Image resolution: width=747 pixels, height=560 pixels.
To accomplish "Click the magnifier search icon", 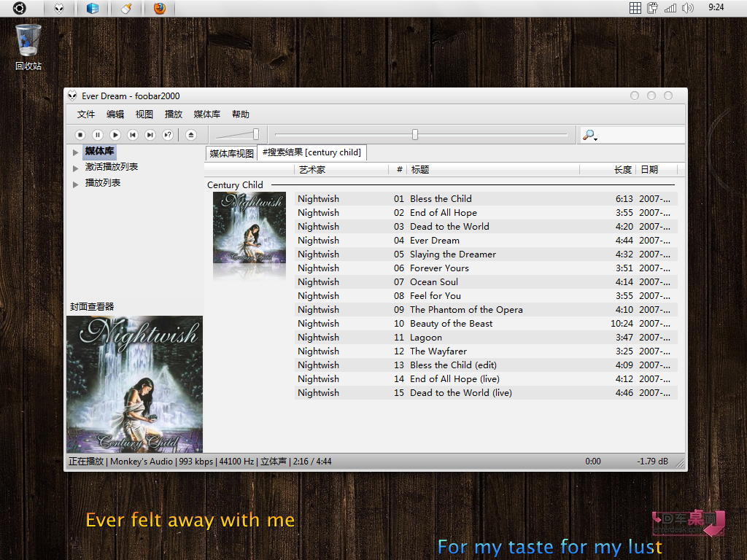I will coord(589,135).
